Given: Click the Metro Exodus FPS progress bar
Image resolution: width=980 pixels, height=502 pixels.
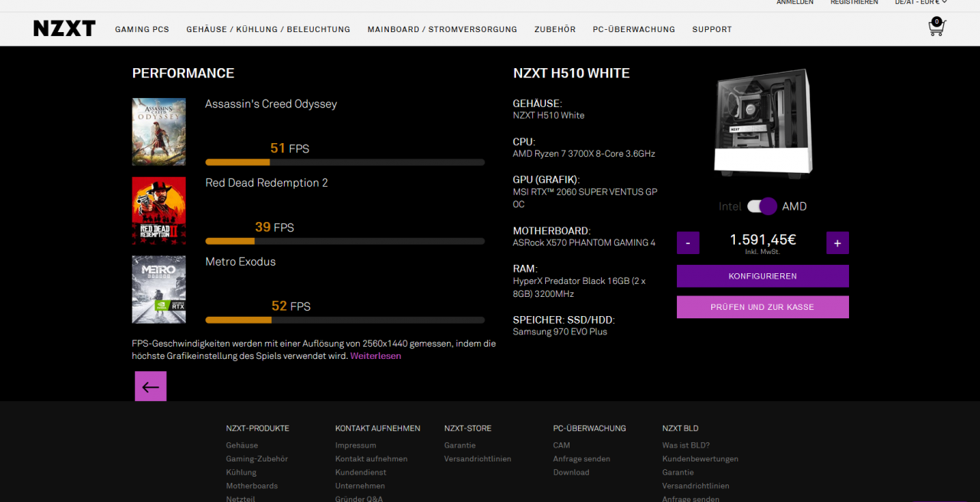Looking at the screenshot, I should [x=345, y=320].
